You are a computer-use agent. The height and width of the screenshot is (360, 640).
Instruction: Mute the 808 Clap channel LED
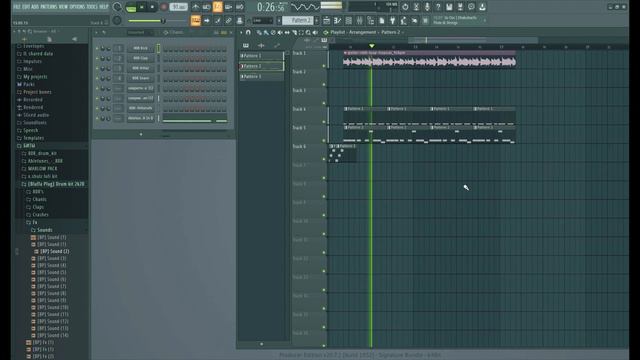pos(97,58)
